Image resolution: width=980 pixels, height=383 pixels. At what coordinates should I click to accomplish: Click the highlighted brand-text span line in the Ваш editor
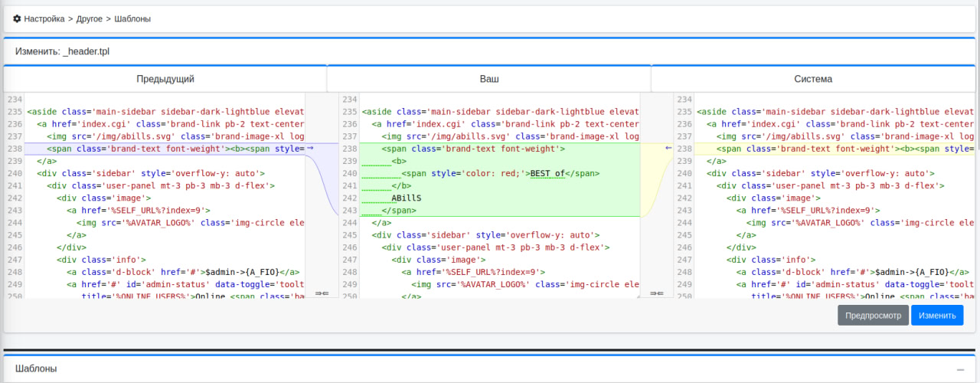pos(473,149)
